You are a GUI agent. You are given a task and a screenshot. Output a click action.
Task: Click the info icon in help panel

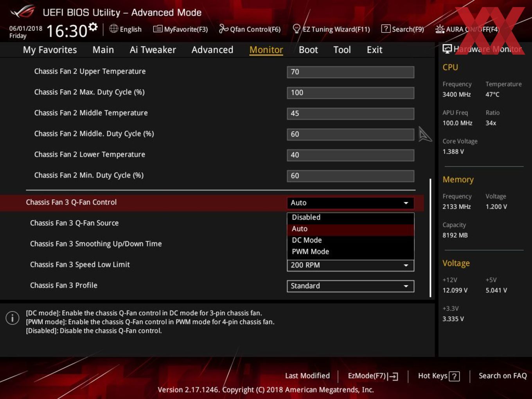(13, 318)
